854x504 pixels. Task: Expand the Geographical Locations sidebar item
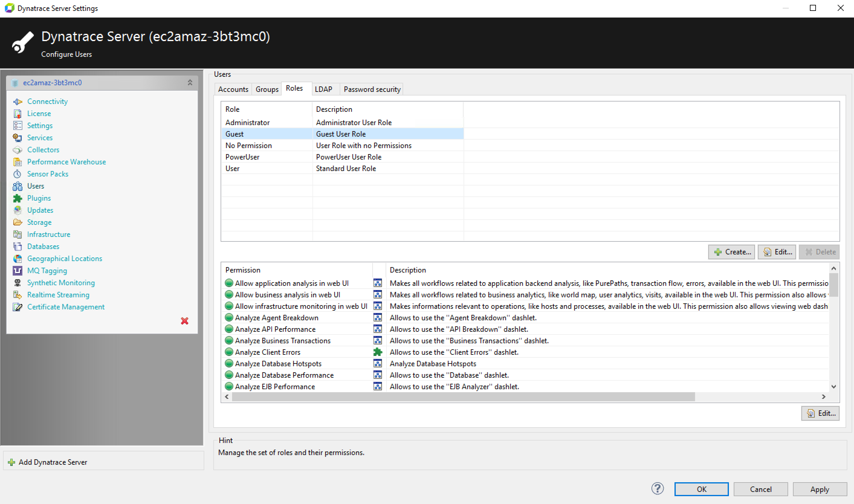pos(64,258)
